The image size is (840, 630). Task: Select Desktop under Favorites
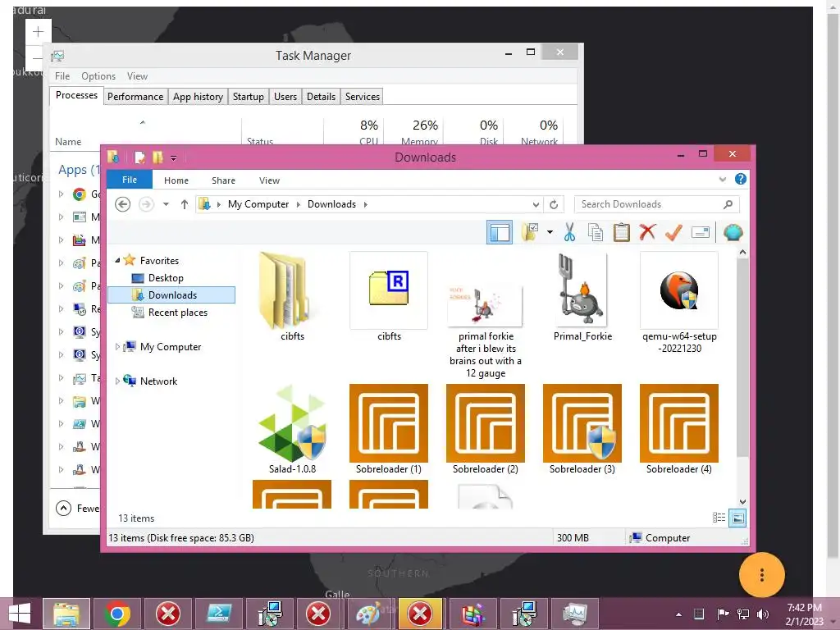click(x=166, y=278)
